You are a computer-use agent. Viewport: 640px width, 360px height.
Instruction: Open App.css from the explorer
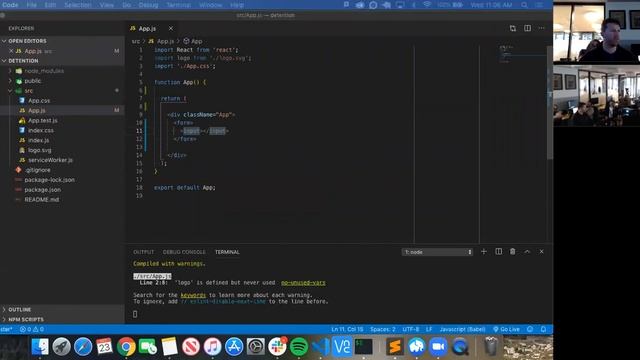tap(39, 100)
